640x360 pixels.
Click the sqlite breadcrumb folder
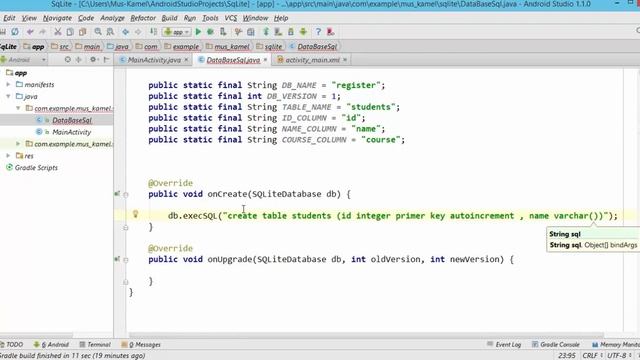coord(269,47)
